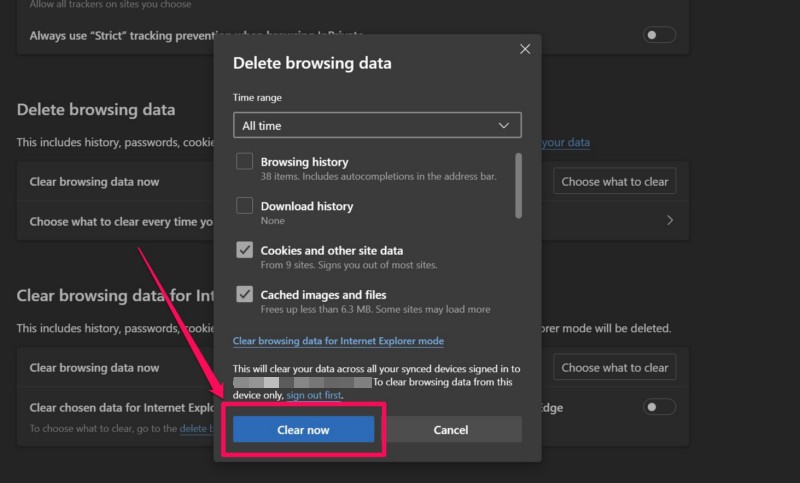Uncheck Cookies and other site data
The height and width of the screenshot is (483, 800).
coord(244,250)
